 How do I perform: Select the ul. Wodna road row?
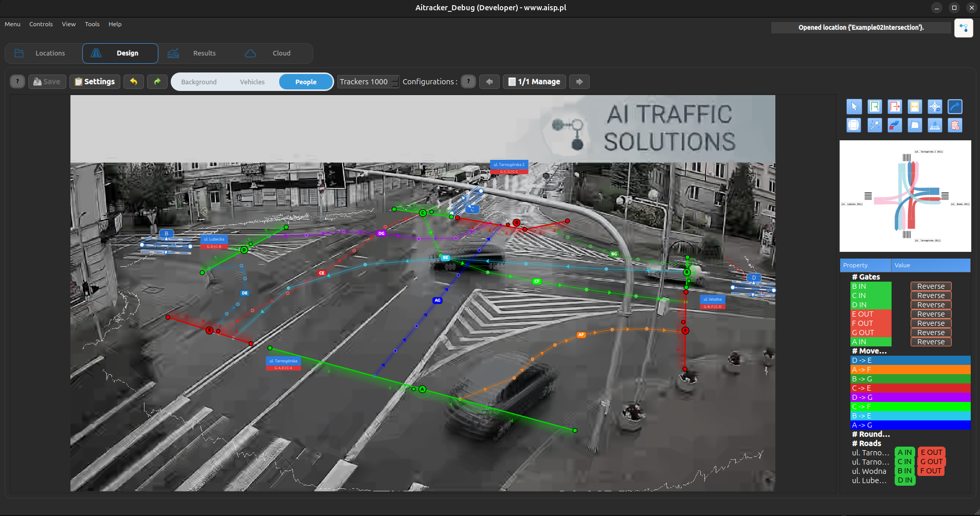869,471
